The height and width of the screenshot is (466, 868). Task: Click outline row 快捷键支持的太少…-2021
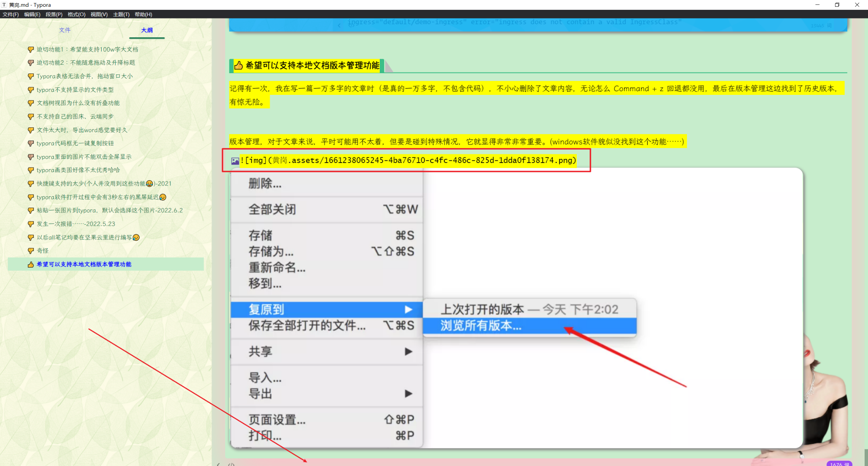(104, 184)
